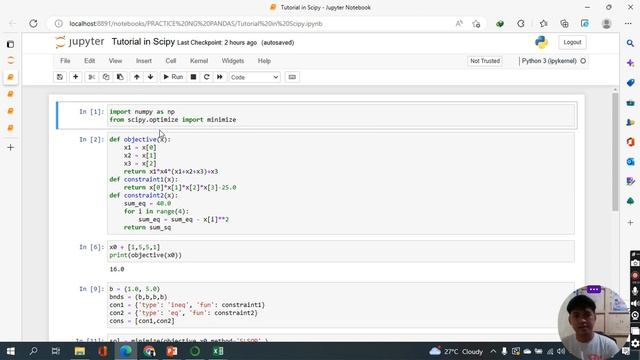This screenshot has width=640, height=360.
Task: Copy the selected cells in the toolbar
Action: pos(106,77)
